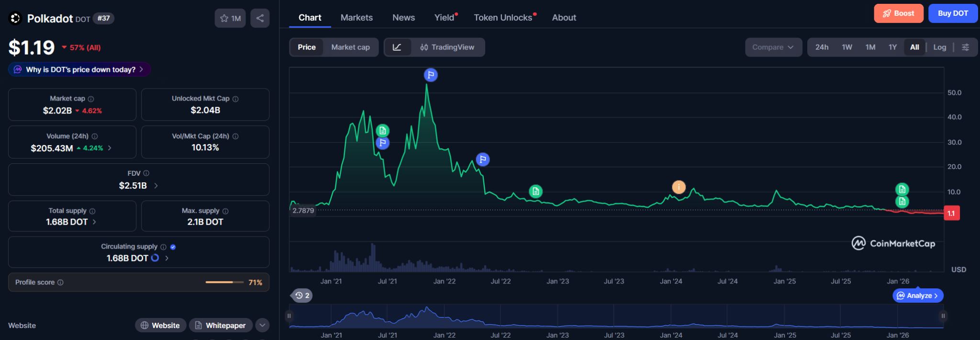
Task: Open Unlocked Mkt Cap info icon
Action: [x=235, y=99]
